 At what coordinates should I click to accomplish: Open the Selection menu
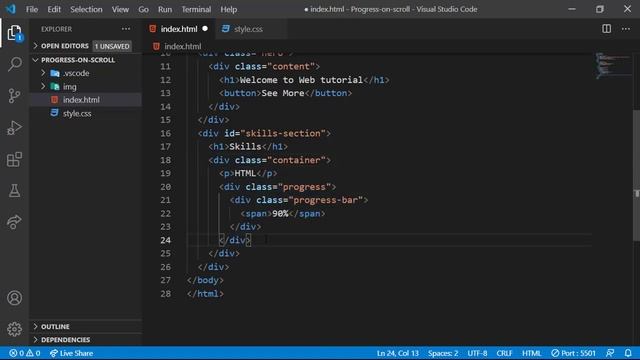pos(86,9)
